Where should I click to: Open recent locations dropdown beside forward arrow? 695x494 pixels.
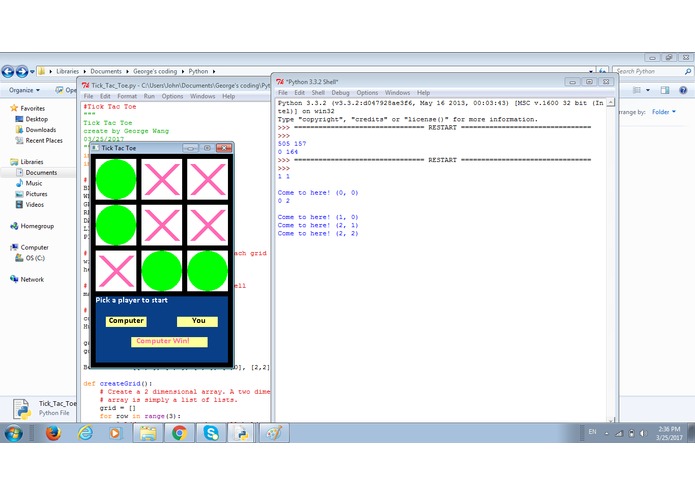[32, 71]
